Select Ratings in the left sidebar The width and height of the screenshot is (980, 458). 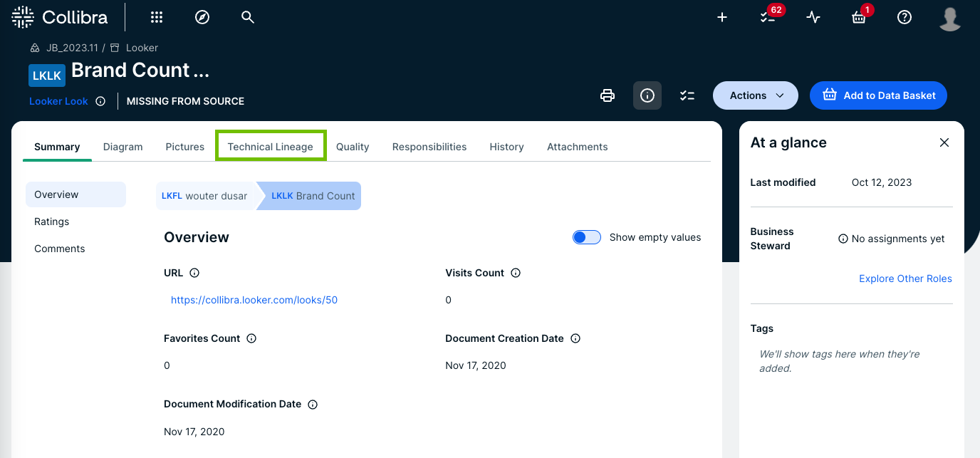coord(52,222)
